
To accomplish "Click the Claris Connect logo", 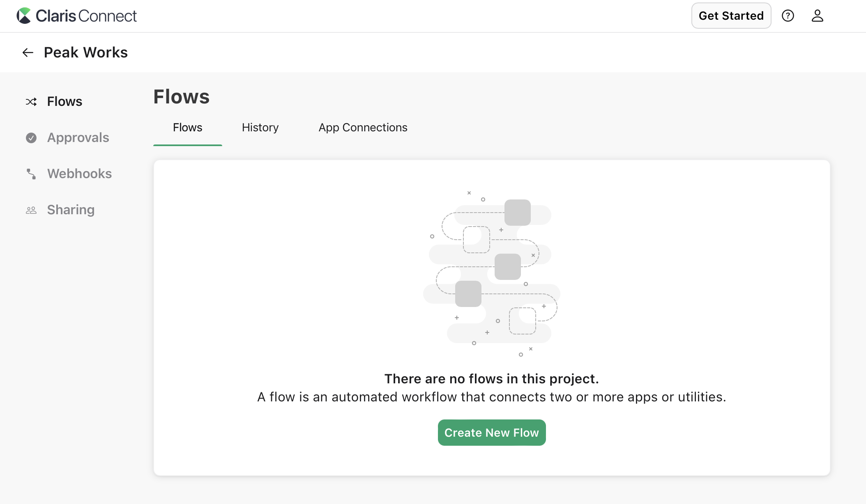I will pyautogui.click(x=77, y=16).
